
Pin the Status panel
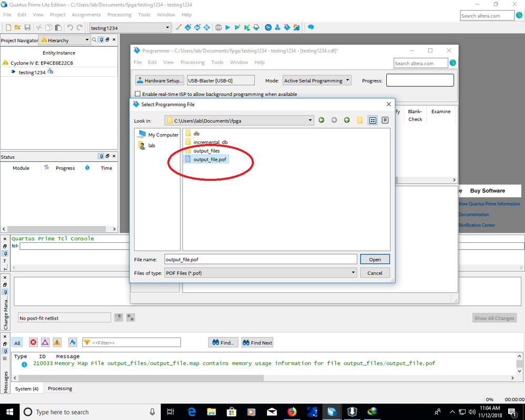coord(101,157)
